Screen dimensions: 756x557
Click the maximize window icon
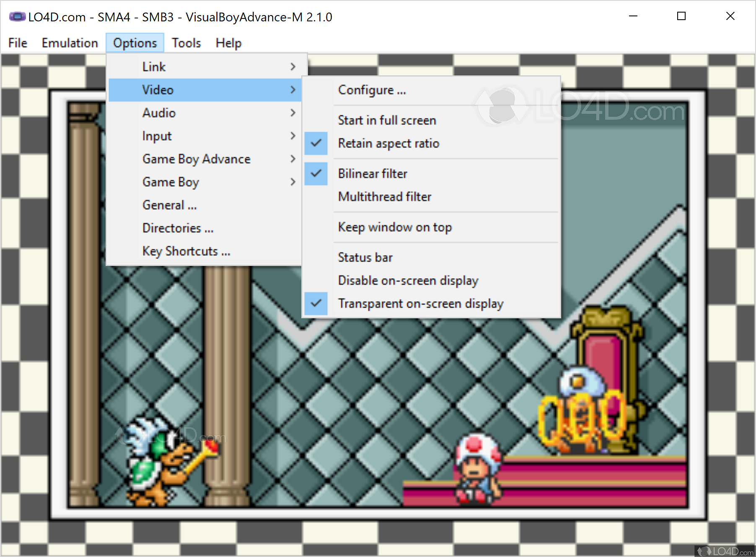681,16
